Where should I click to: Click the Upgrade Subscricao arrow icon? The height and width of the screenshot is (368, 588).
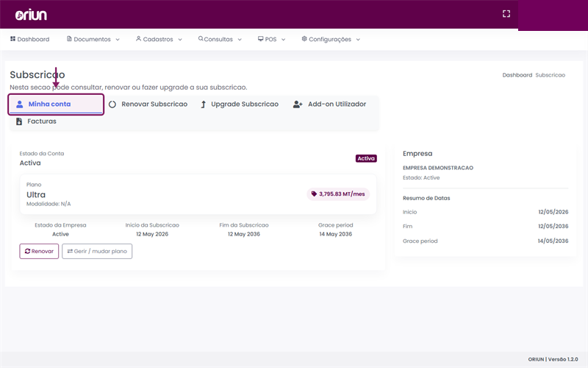click(x=204, y=105)
